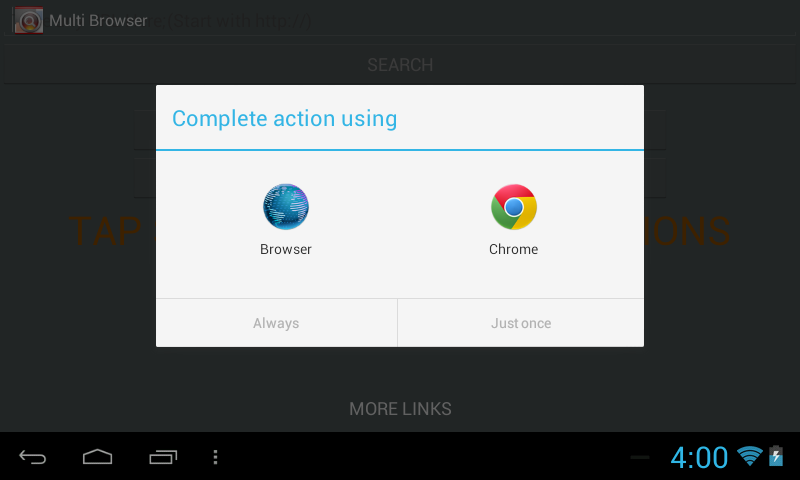Tap the MORE LINKS button
800x480 pixels.
coord(400,409)
